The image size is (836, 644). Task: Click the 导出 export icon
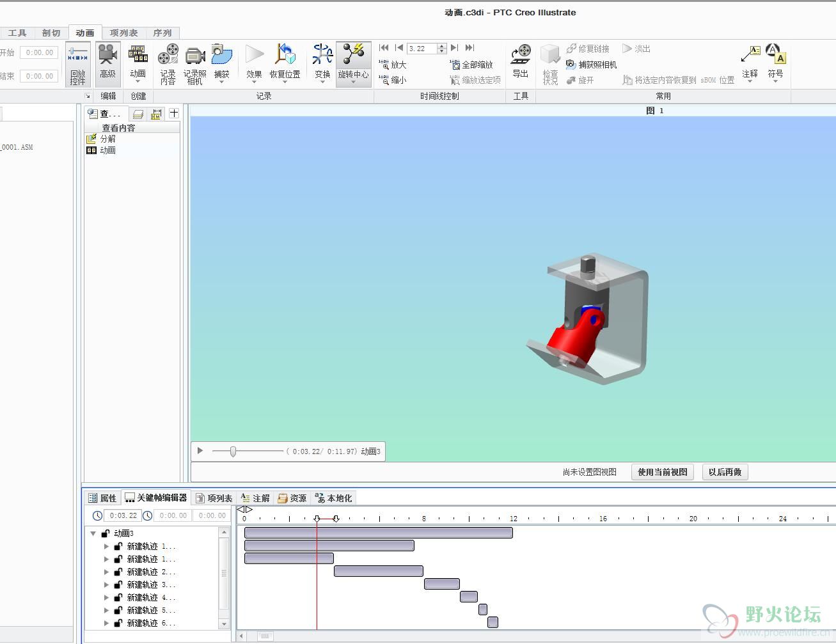click(521, 56)
